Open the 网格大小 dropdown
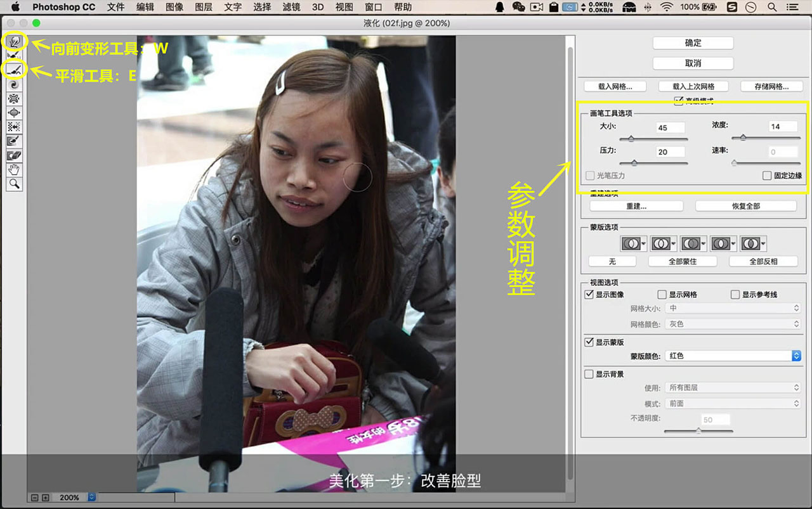The height and width of the screenshot is (509, 812). tap(734, 308)
